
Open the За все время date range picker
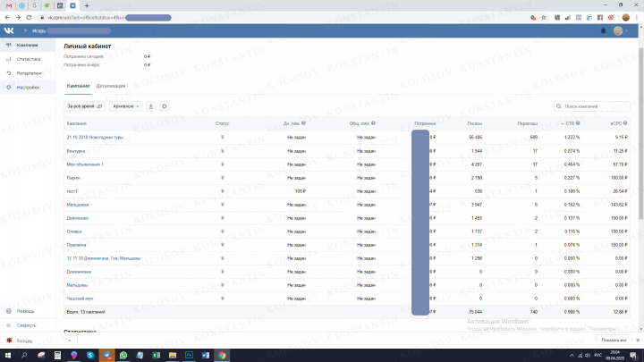(x=84, y=106)
